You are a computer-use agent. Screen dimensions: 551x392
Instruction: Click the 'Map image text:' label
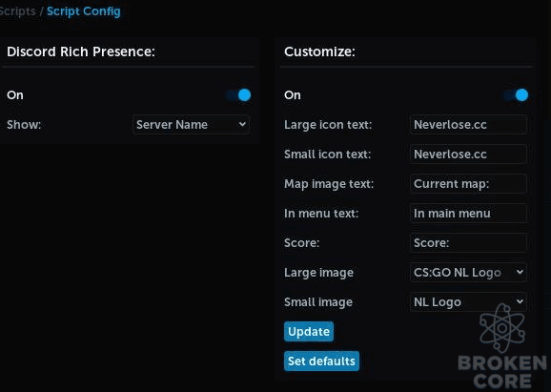coord(329,183)
